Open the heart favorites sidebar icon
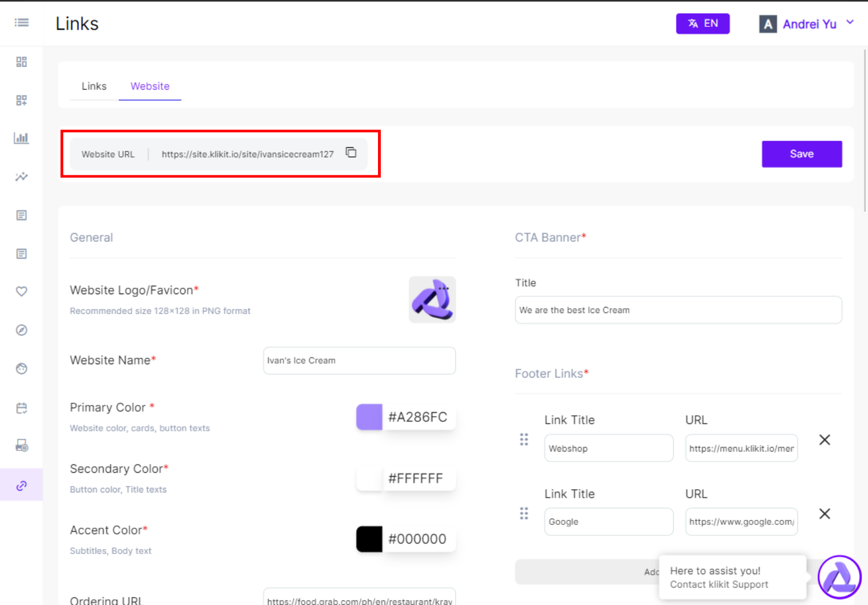This screenshot has height=605, width=868. click(21, 291)
